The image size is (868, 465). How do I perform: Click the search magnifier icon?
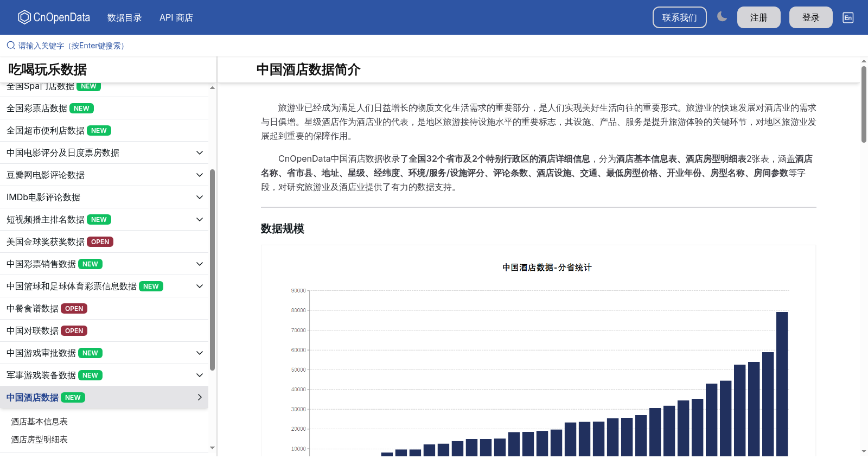coord(11,46)
